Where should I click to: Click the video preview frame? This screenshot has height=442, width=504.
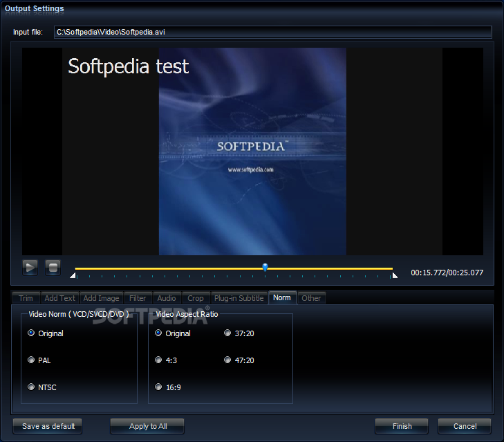(252, 151)
